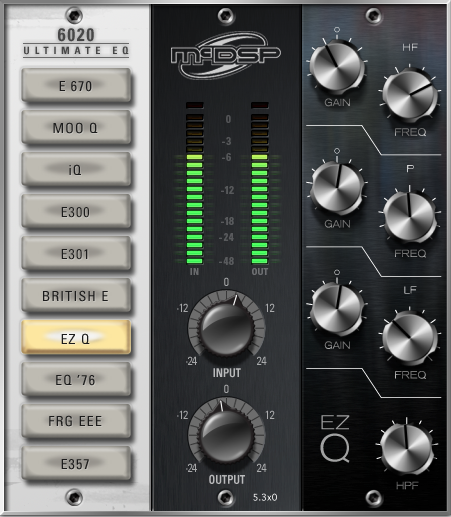The width and height of the screenshot is (451, 517).
Task: Toggle the highlighted EZ Q module
Action: pyautogui.click(x=76, y=338)
